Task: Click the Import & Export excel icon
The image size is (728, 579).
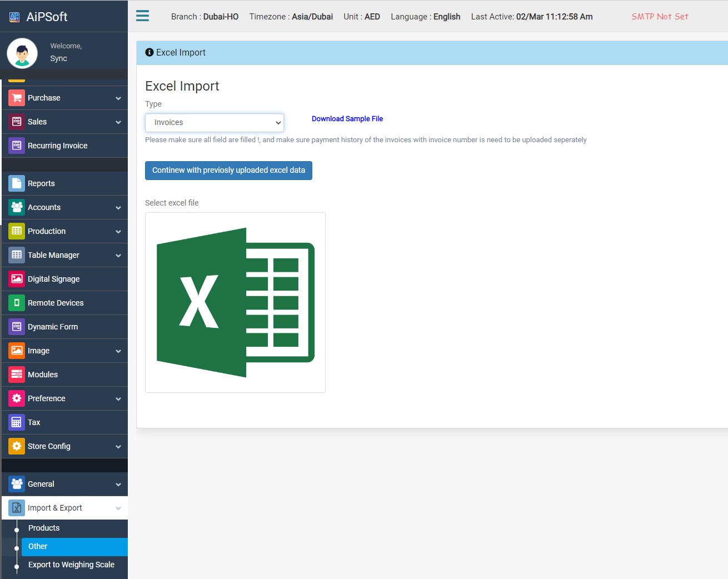Action: [x=17, y=508]
